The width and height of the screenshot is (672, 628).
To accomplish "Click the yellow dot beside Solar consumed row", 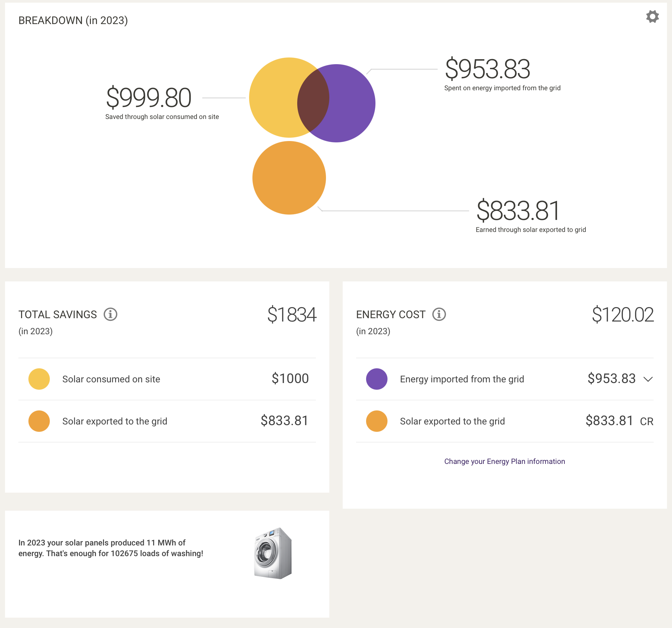I will 38,379.
